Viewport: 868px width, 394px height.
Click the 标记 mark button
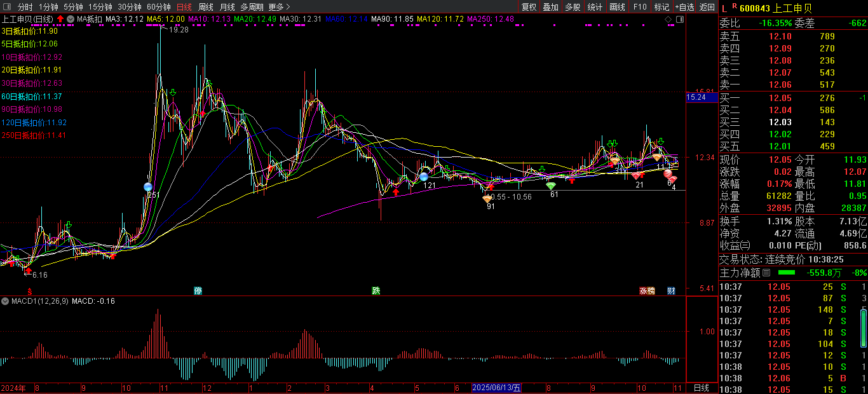(x=661, y=7)
